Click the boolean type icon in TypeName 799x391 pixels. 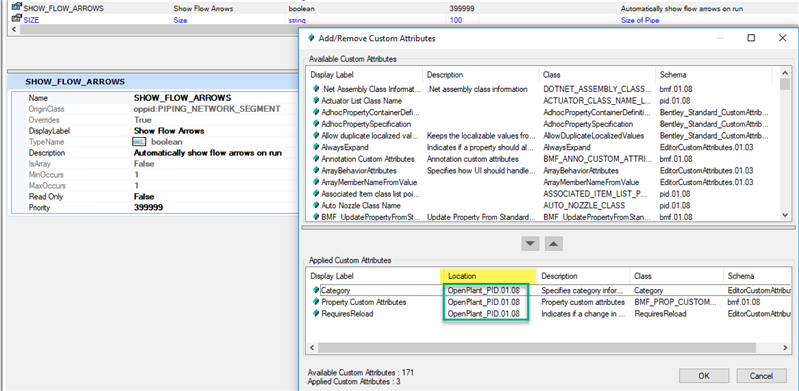[x=140, y=142]
